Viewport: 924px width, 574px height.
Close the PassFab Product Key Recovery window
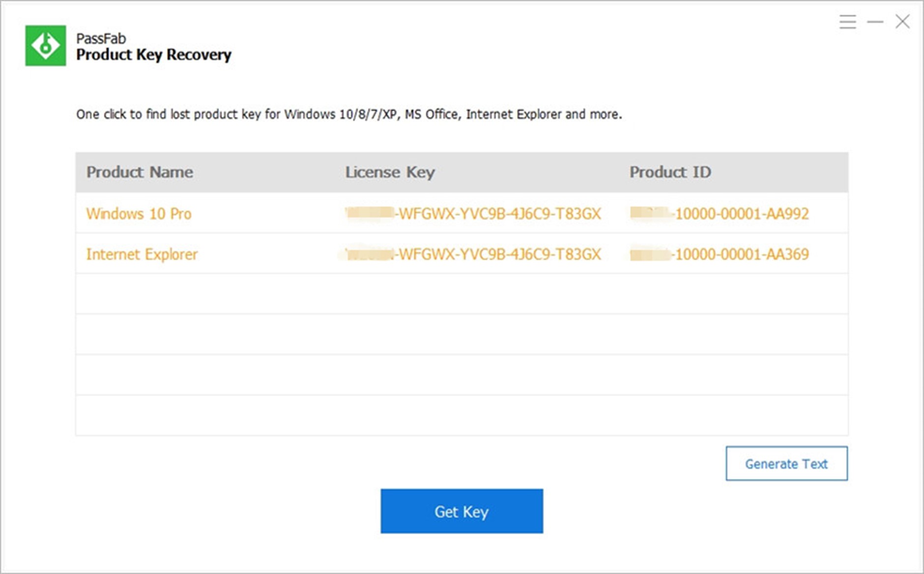pyautogui.click(x=902, y=22)
